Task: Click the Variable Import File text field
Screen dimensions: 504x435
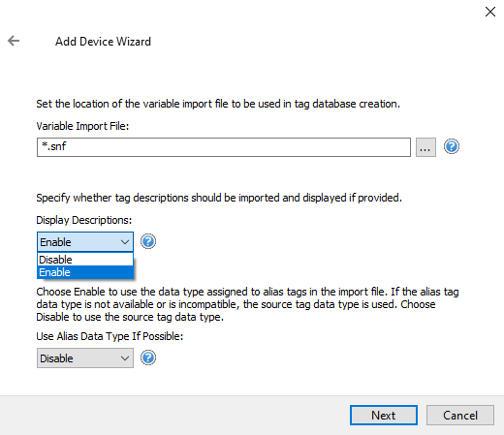Action: [x=224, y=147]
